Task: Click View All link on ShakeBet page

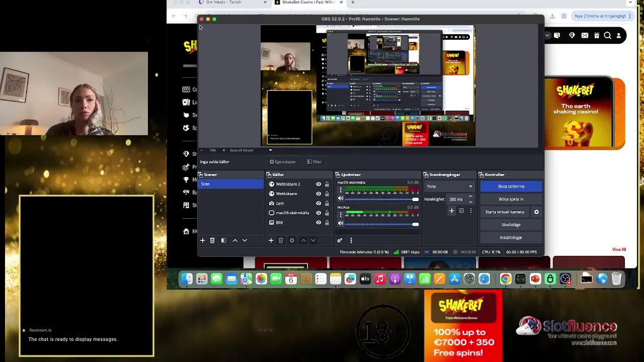Action: 619,249
